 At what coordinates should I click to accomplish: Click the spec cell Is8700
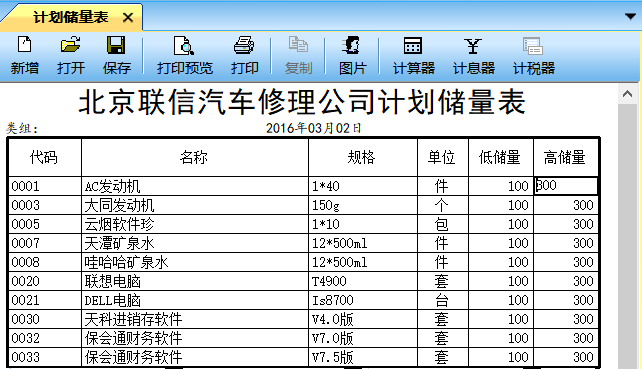pyautogui.click(x=362, y=300)
